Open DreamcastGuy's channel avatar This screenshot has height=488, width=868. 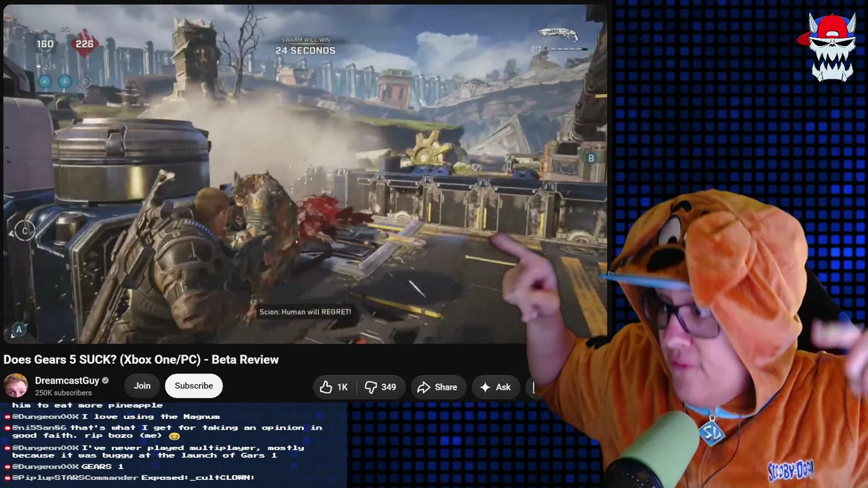[16, 386]
